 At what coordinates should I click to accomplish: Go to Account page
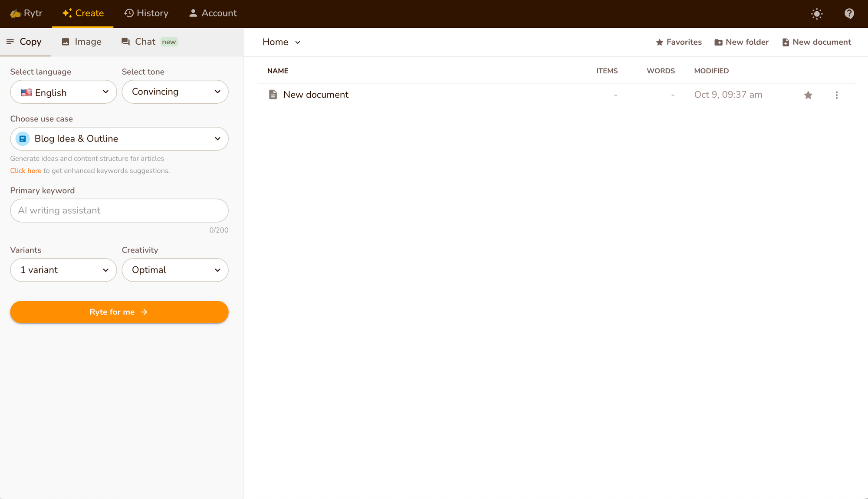point(213,13)
